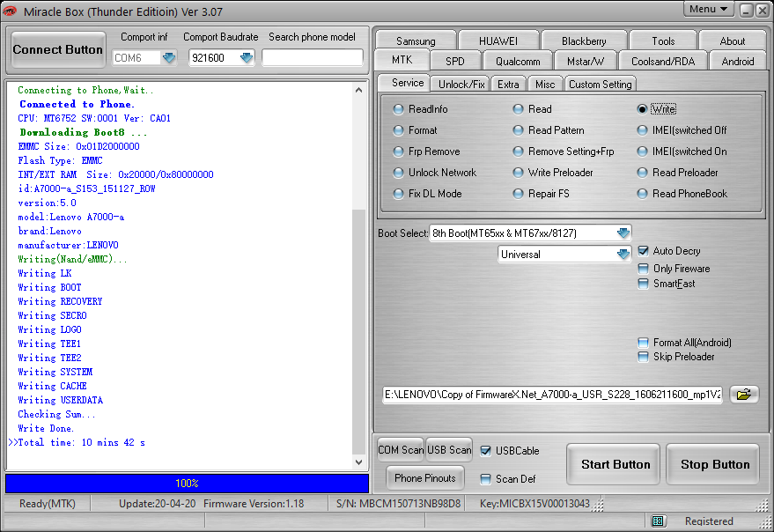Run the COM Scan button

[x=401, y=450]
